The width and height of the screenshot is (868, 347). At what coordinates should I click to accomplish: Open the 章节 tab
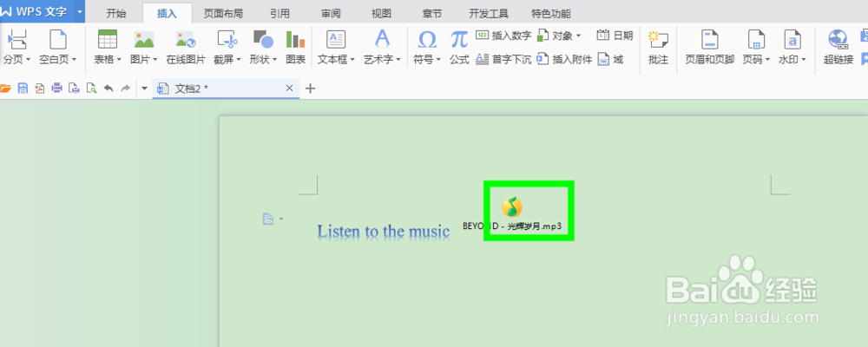coord(433,14)
